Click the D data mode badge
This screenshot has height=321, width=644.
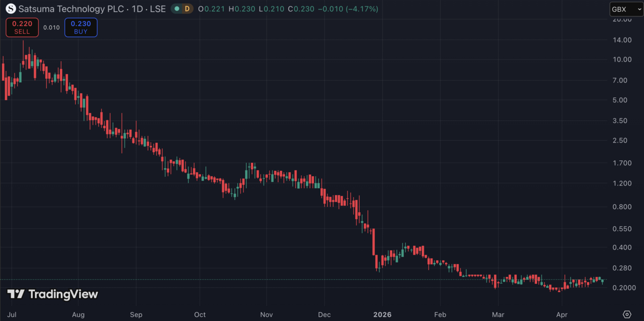[187, 9]
